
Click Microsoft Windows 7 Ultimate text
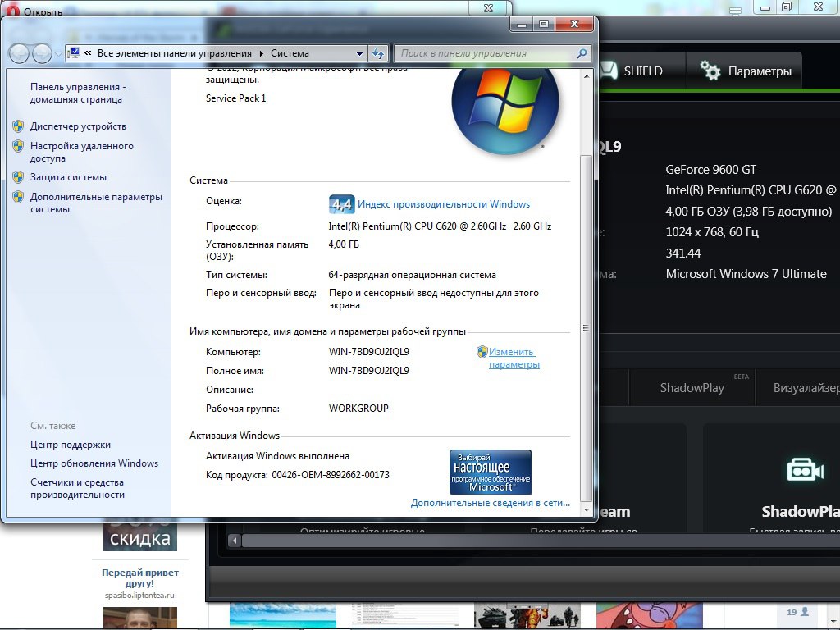(746, 274)
